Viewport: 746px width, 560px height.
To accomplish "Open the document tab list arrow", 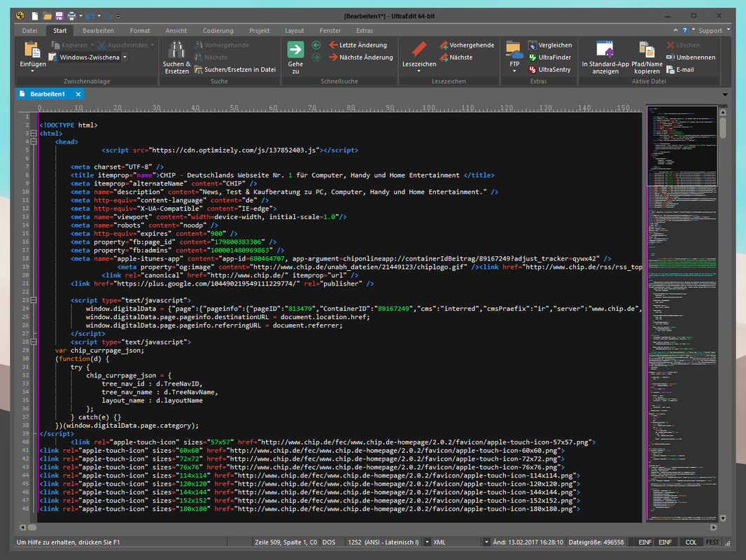I will point(725,94).
